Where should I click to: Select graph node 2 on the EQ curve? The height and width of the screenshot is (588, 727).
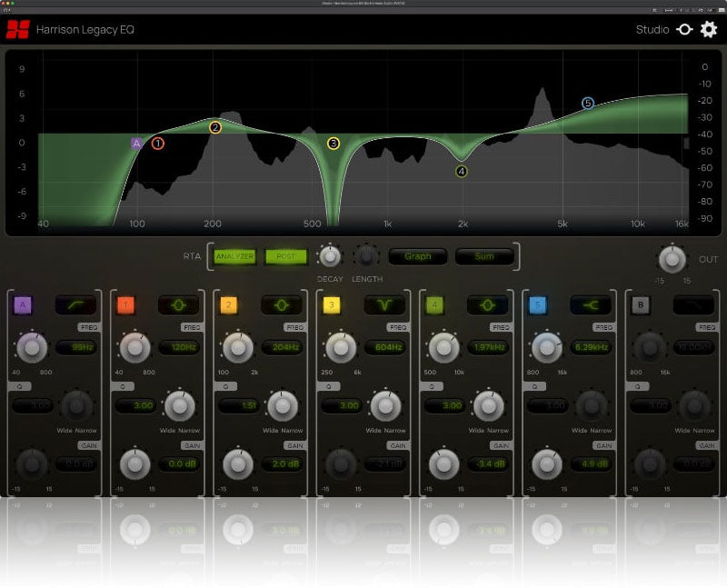[x=215, y=127]
